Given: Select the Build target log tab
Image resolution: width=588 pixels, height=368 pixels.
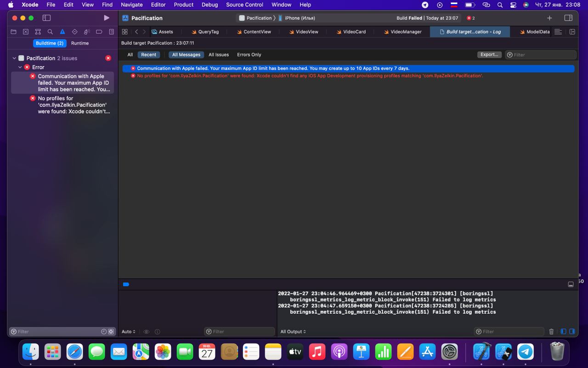Looking at the screenshot, I should (470, 32).
